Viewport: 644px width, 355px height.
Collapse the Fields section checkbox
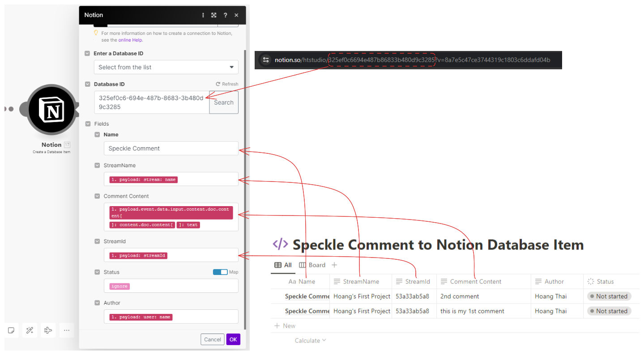87,124
